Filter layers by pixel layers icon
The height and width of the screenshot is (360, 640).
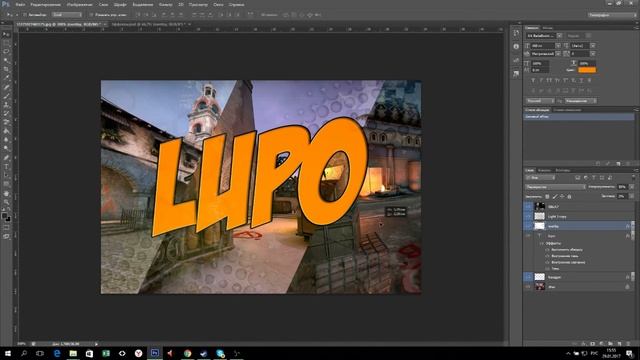coord(578,178)
